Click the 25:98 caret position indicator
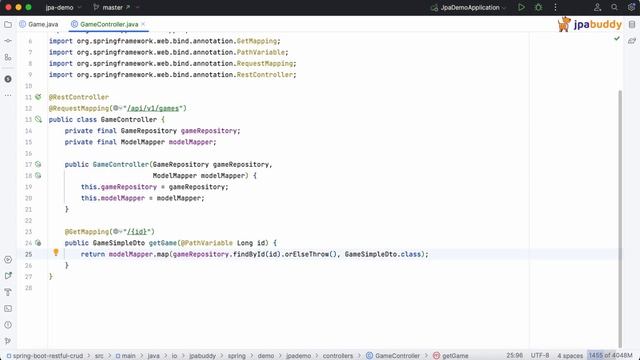640x360 pixels. pyautogui.click(x=514, y=356)
